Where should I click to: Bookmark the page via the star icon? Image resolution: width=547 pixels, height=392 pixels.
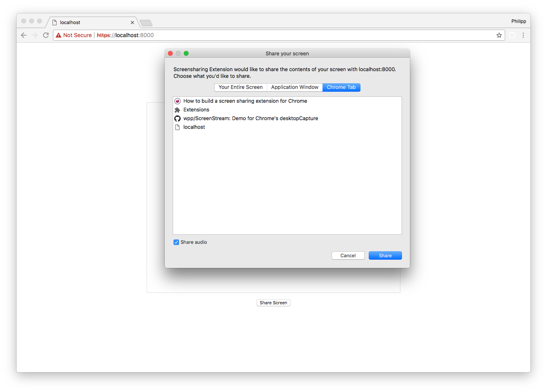pos(499,35)
